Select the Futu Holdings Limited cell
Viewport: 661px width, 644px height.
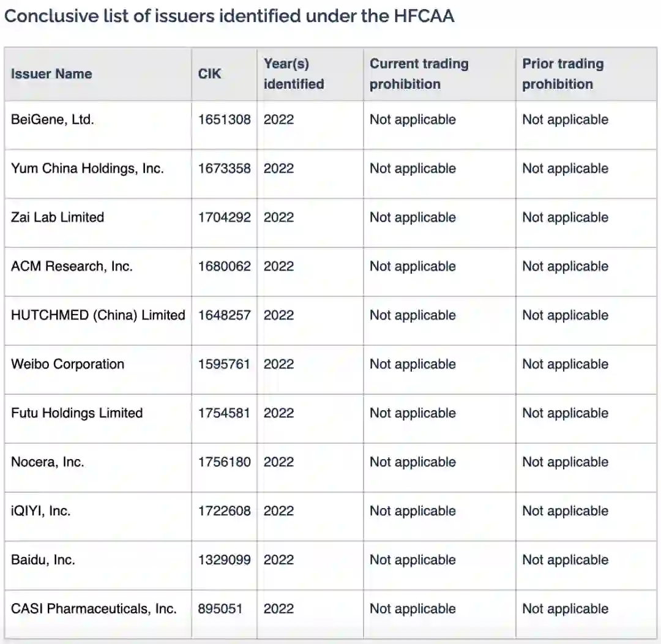(x=77, y=413)
